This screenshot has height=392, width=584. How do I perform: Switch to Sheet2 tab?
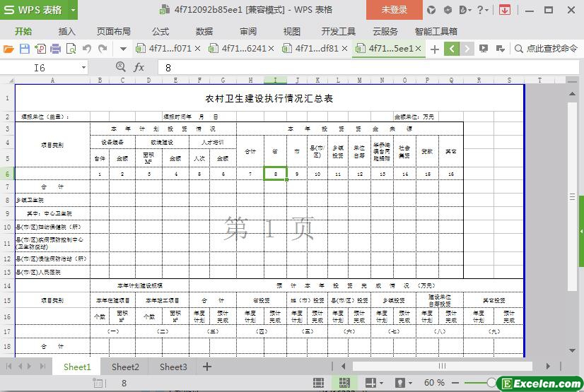[125, 367]
